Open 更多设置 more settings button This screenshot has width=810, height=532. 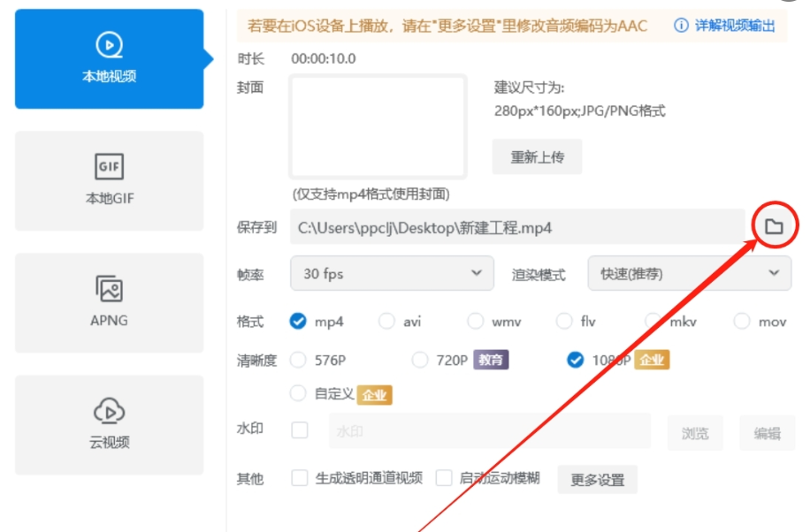tap(597, 480)
